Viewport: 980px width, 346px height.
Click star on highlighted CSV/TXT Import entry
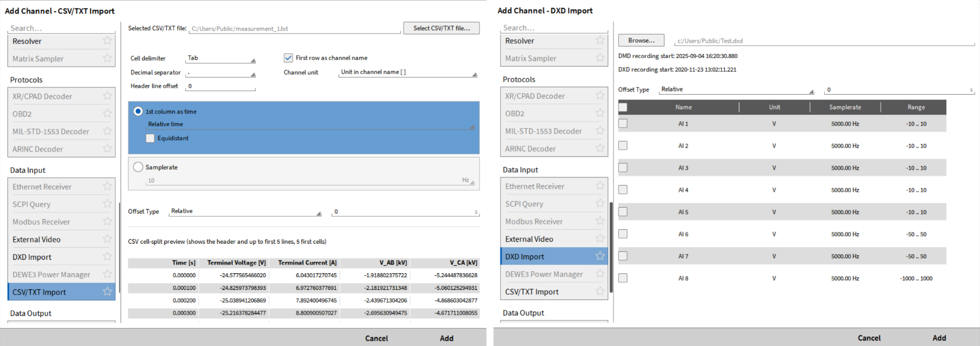[x=107, y=292]
